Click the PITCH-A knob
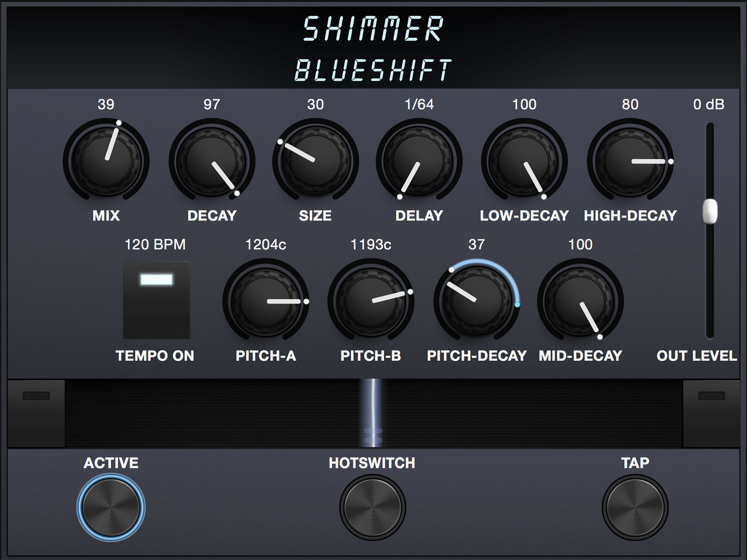 pyautogui.click(x=266, y=301)
